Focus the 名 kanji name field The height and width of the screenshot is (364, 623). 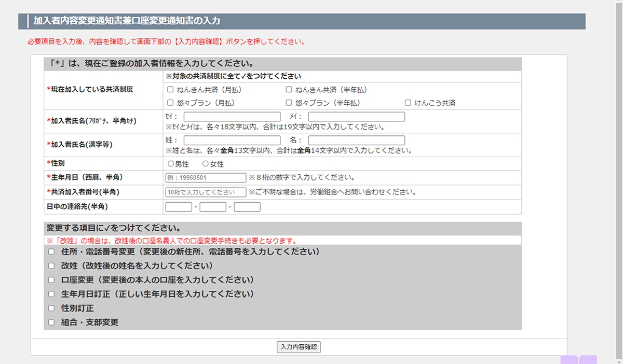(356, 141)
